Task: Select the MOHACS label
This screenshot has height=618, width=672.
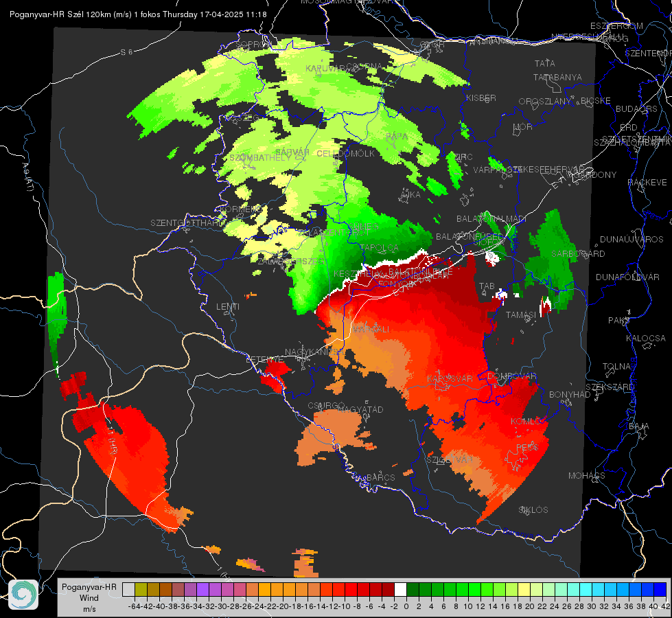Action: 586,476
